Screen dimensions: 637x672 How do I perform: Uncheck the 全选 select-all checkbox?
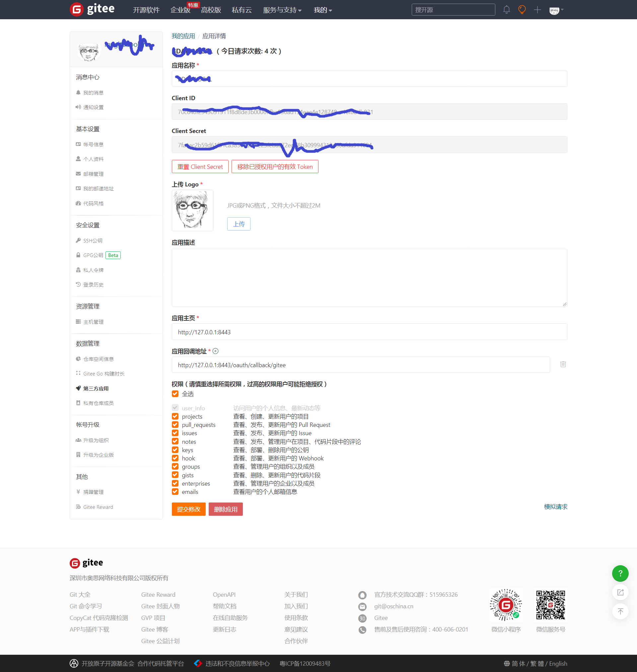pyautogui.click(x=175, y=394)
